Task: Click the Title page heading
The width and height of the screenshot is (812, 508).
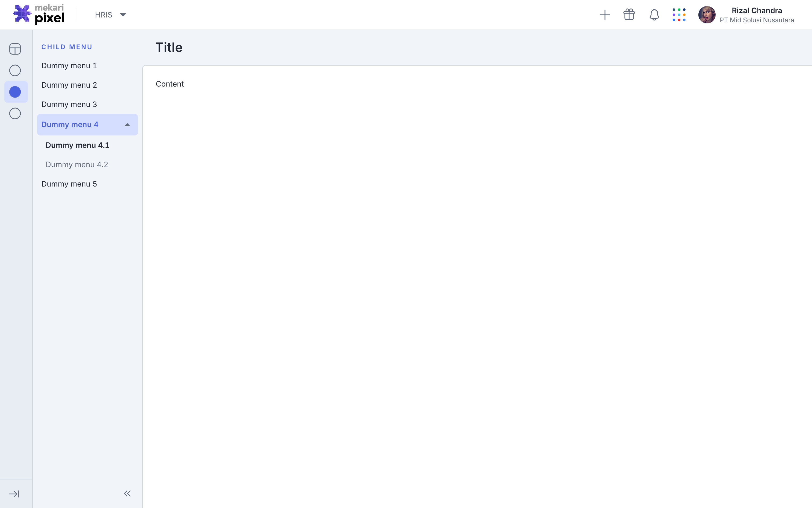Action: click(169, 47)
